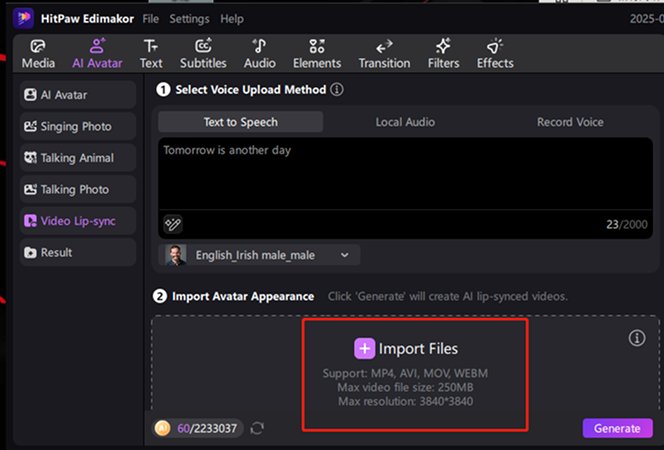The width and height of the screenshot is (664, 450).
Task: Switch to the Record Voice tab
Action: (x=570, y=122)
